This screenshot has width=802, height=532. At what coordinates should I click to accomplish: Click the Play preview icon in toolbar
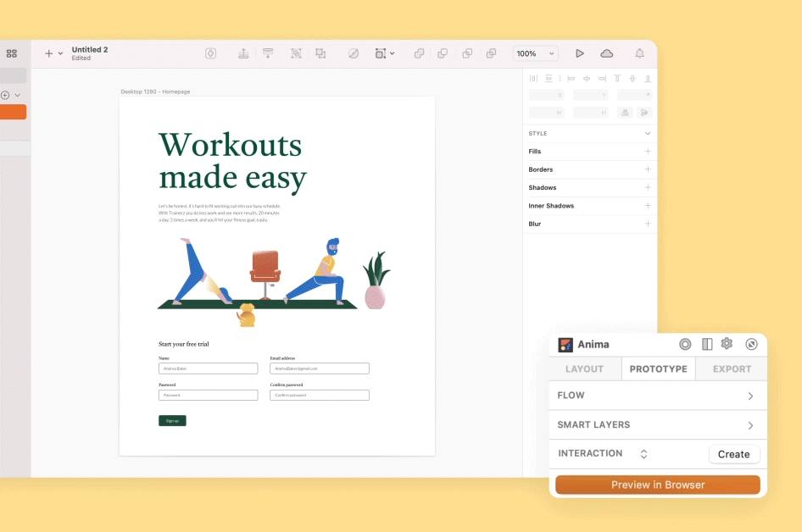580,53
